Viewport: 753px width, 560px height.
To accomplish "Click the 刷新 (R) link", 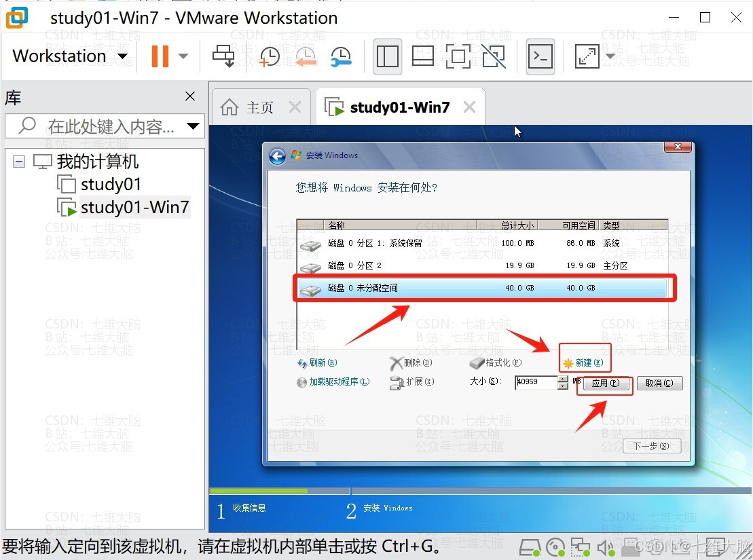I will [318, 363].
